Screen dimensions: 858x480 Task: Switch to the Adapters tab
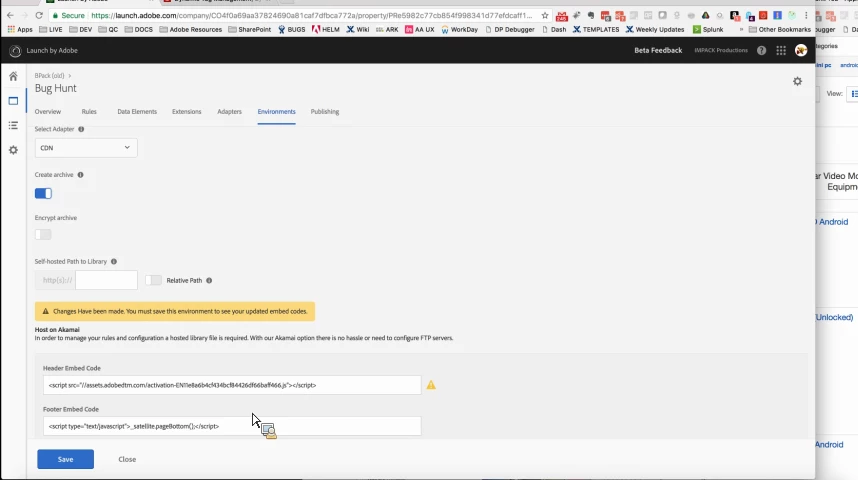click(x=229, y=112)
